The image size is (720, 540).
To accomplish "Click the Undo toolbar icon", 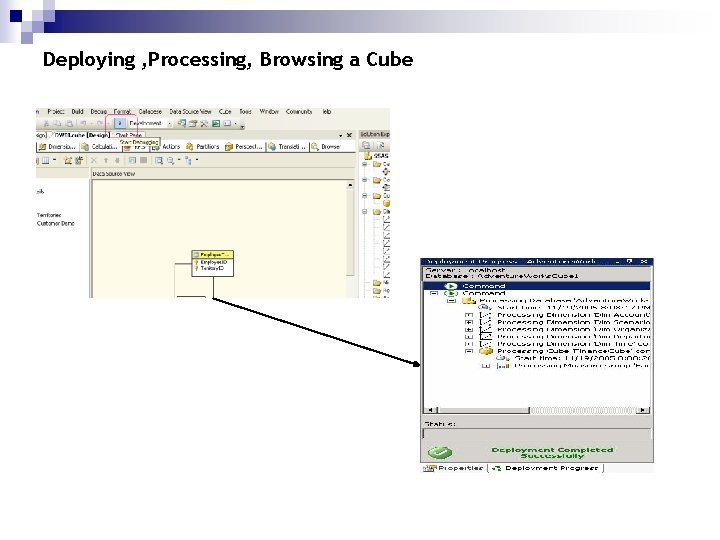I will pyautogui.click(x=83, y=124).
